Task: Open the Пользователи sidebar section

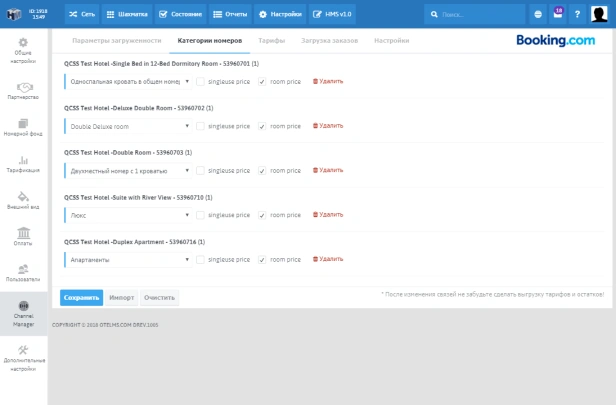Action: tap(23, 273)
